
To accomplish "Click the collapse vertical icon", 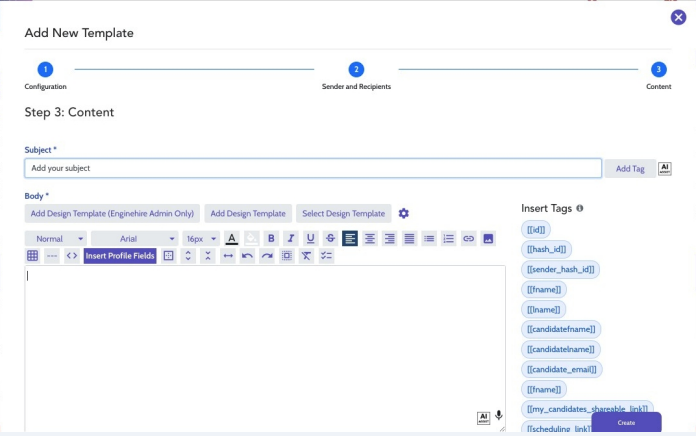I will pyautogui.click(x=208, y=256).
